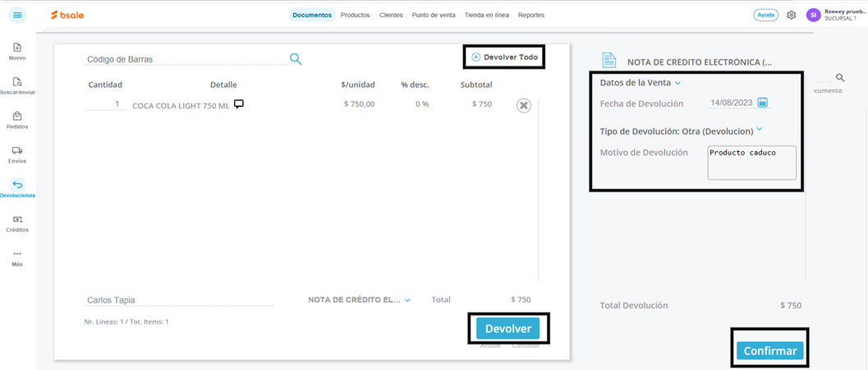Screen dimensions: 868x370
Task: Edit the Cantidad field value 1
Action: 105,104
